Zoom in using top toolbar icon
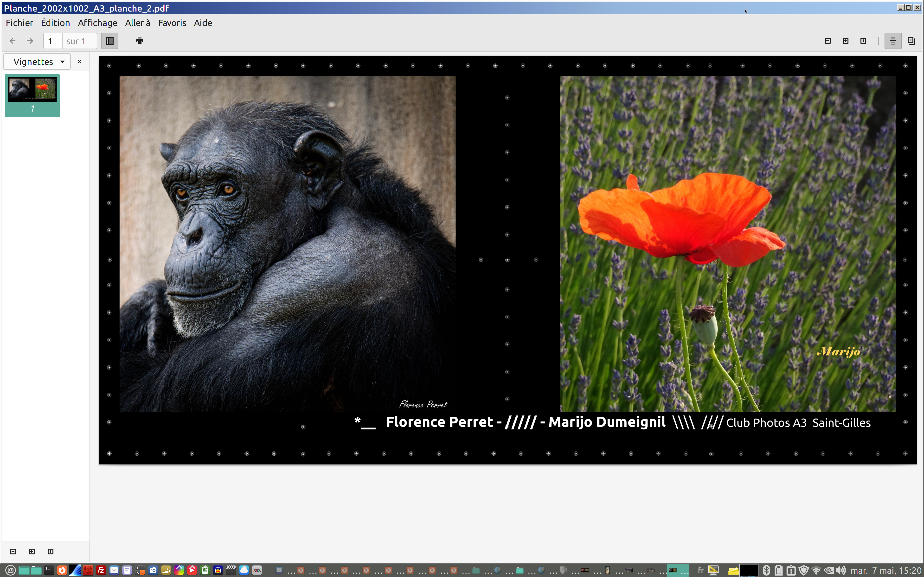Image resolution: width=924 pixels, height=577 pixels. pyautogui.click(x=845, y=41)
